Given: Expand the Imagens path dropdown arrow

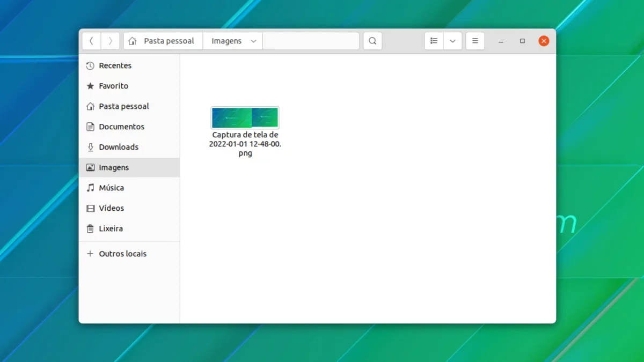Looking at the screenshot, I should 253,41.
